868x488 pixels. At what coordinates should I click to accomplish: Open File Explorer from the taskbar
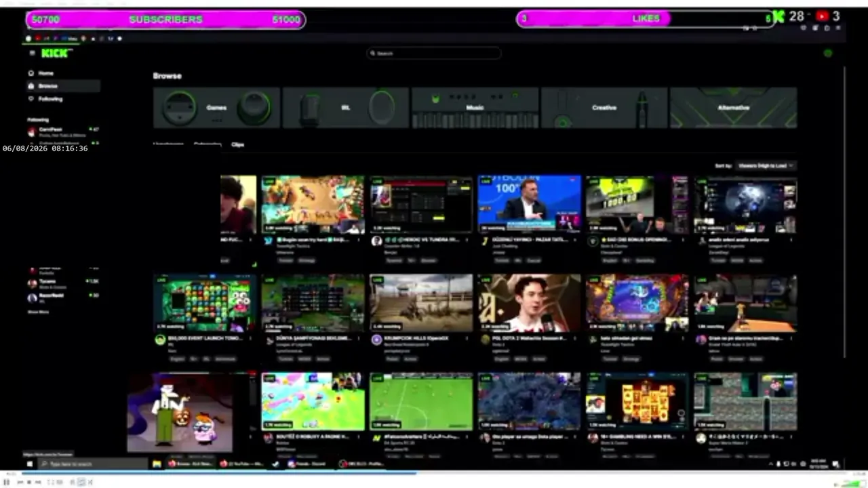[x=157, y=464]
